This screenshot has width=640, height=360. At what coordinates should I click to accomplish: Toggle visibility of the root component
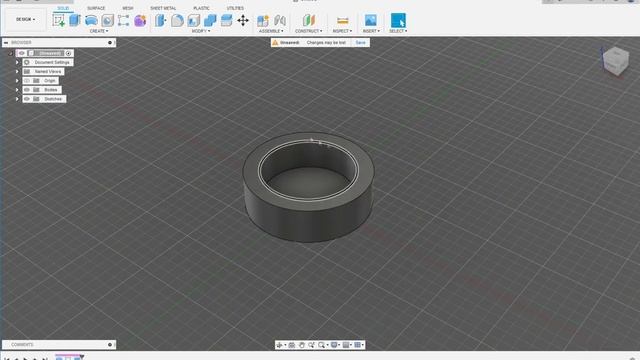coord(22,53)
